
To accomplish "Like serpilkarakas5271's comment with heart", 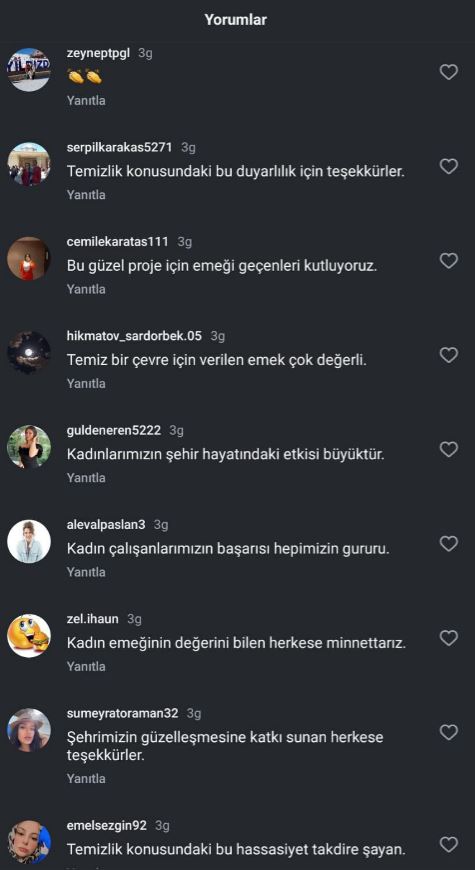I will point(448,166).
